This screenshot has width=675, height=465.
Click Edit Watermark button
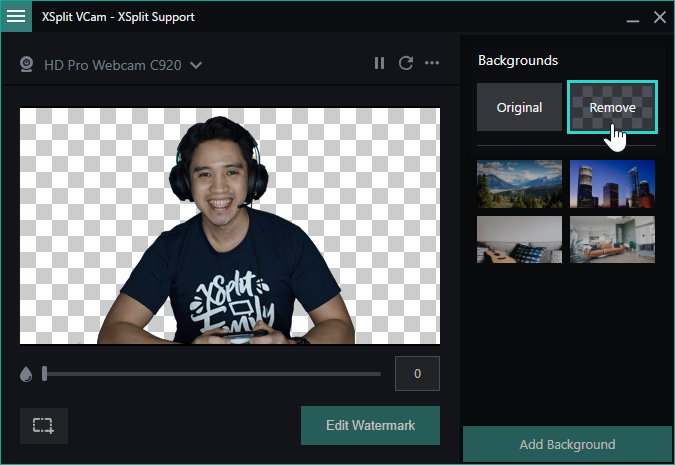tap(370, 425)
